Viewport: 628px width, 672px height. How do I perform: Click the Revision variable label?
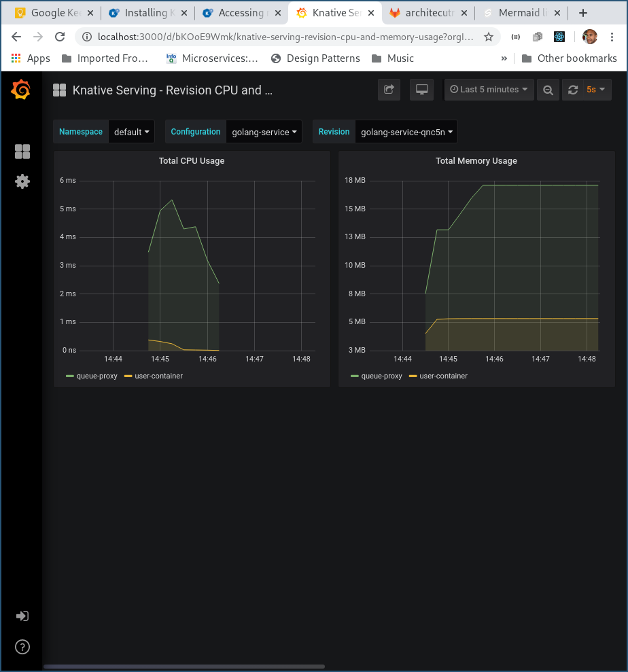pyautogui.click(x=334, y=132)
